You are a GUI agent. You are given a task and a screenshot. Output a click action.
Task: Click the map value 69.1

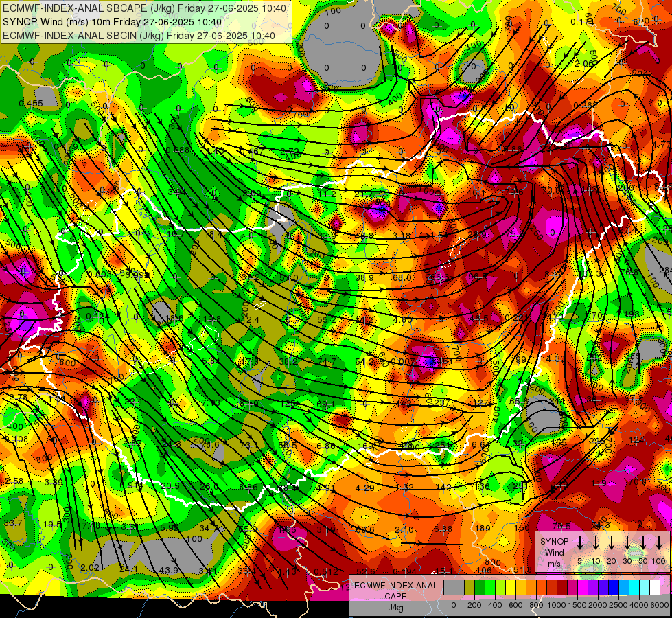(326, 404)
